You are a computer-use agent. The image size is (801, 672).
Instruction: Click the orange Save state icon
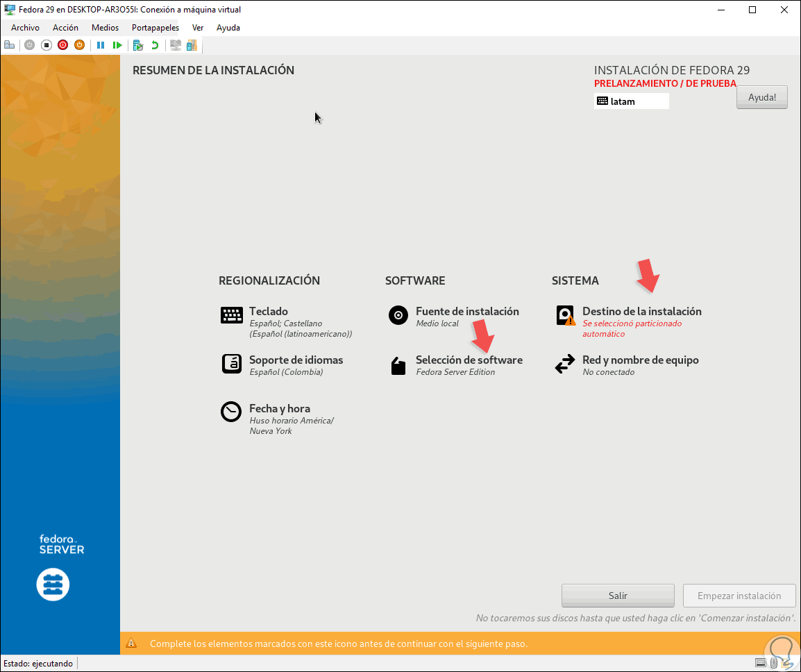[x=79, y=45]
